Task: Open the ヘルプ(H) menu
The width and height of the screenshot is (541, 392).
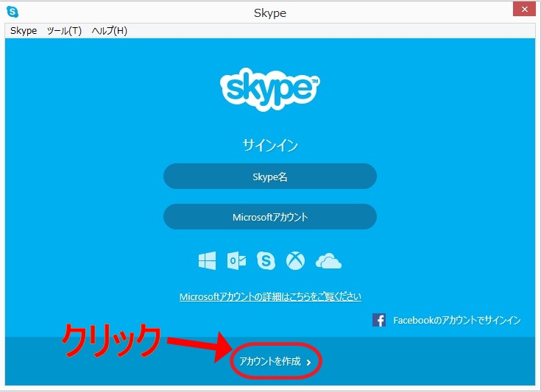Action: pos(110,31)
